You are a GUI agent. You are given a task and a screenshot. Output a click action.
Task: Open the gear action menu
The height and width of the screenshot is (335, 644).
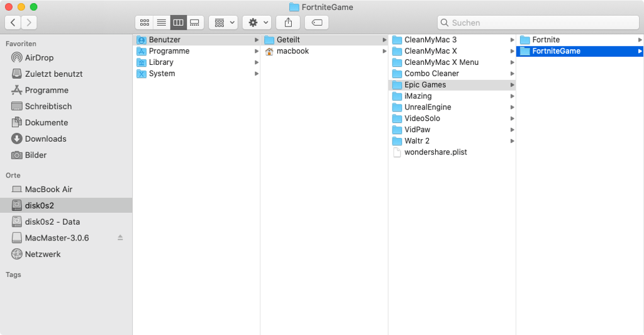point(257,23)
